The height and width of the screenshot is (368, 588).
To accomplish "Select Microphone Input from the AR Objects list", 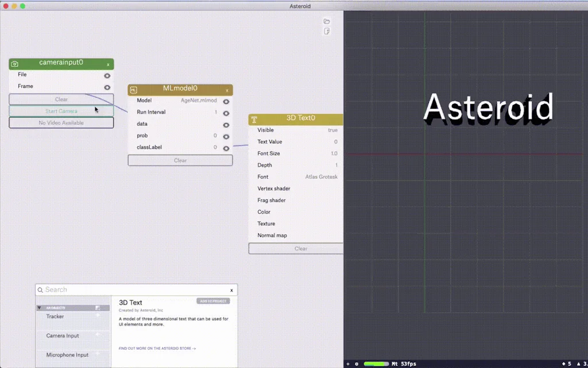I will pyautogui.click(x=68, y=355).
